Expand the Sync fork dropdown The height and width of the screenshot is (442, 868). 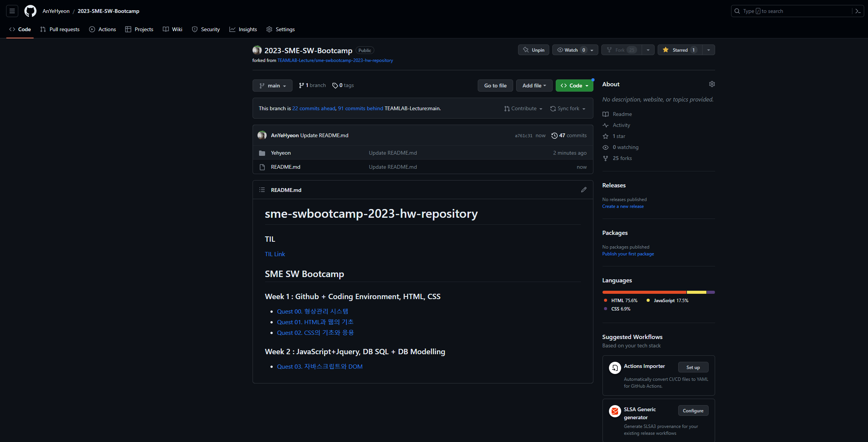(568, 108)
